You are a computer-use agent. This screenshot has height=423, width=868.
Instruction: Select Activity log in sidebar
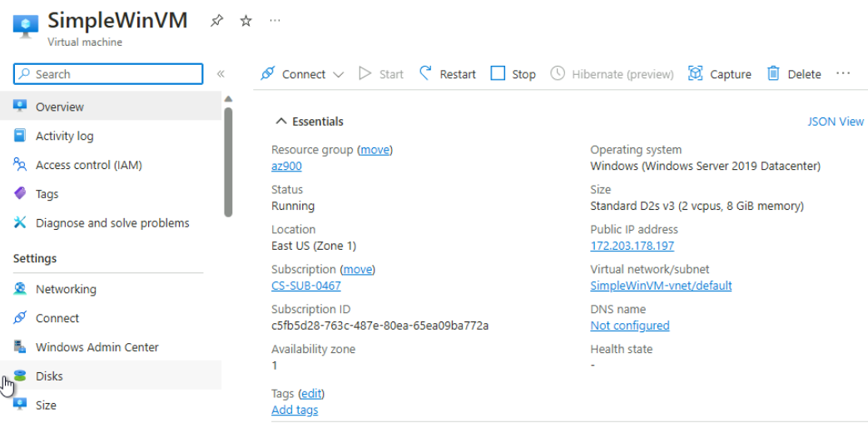(64, 136)
